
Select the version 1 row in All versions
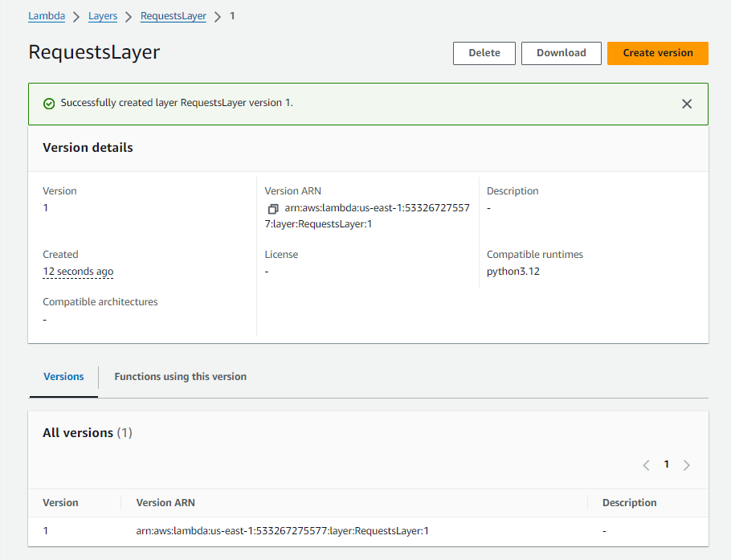(x=46, y=531)
